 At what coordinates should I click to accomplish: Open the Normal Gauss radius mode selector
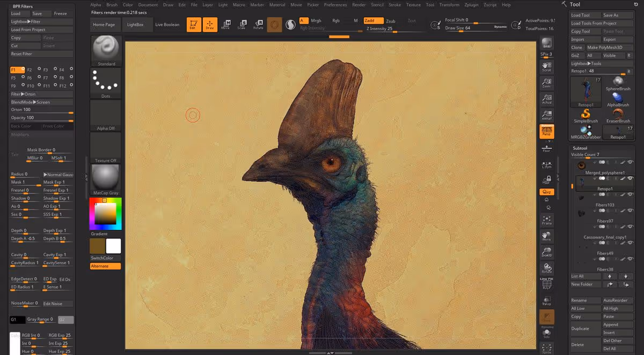click(x=58, y=175)
